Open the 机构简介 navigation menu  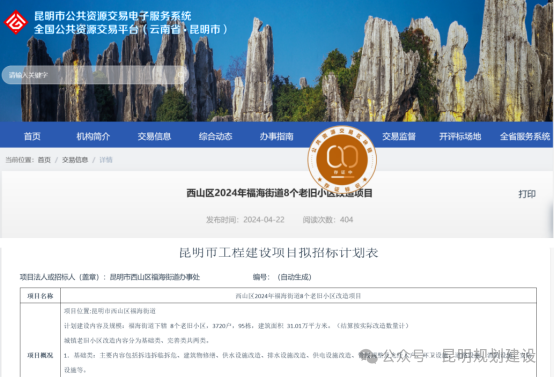tap(93, 136)
